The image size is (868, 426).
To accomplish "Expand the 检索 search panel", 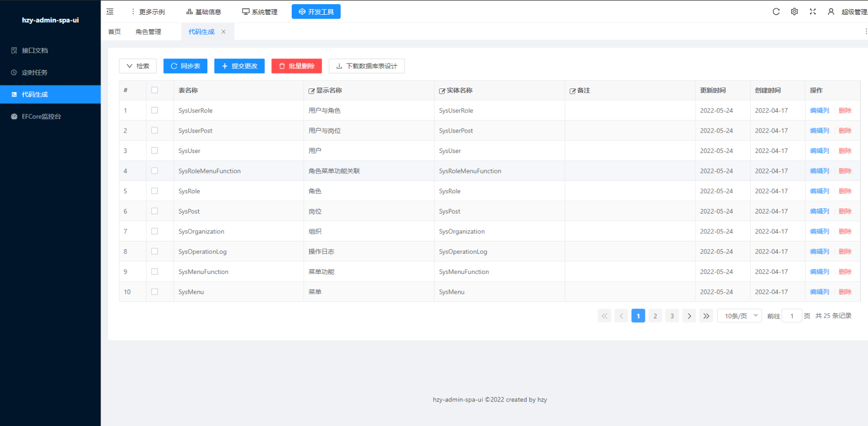I will pos(138,66).
